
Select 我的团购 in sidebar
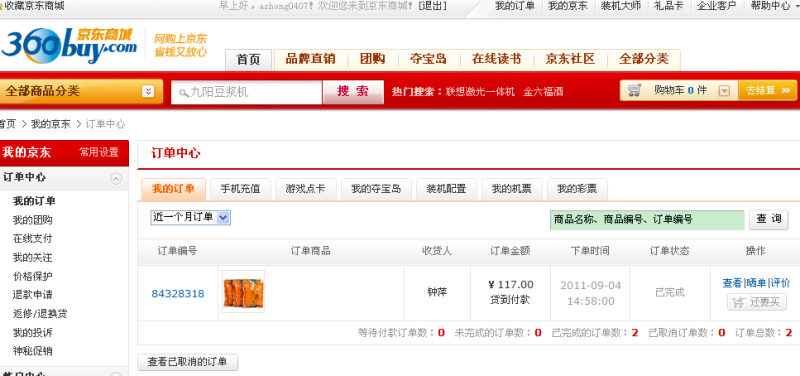point(32,220)
